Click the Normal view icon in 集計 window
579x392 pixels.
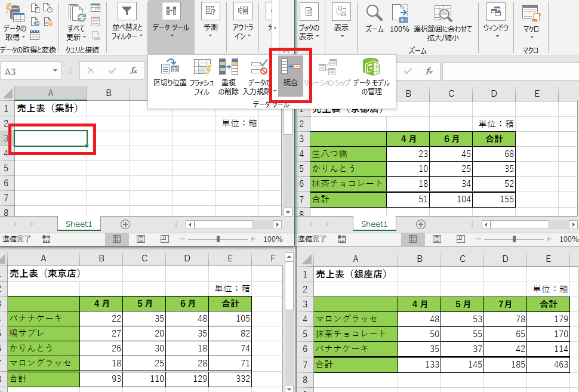[x=116, y=239]
